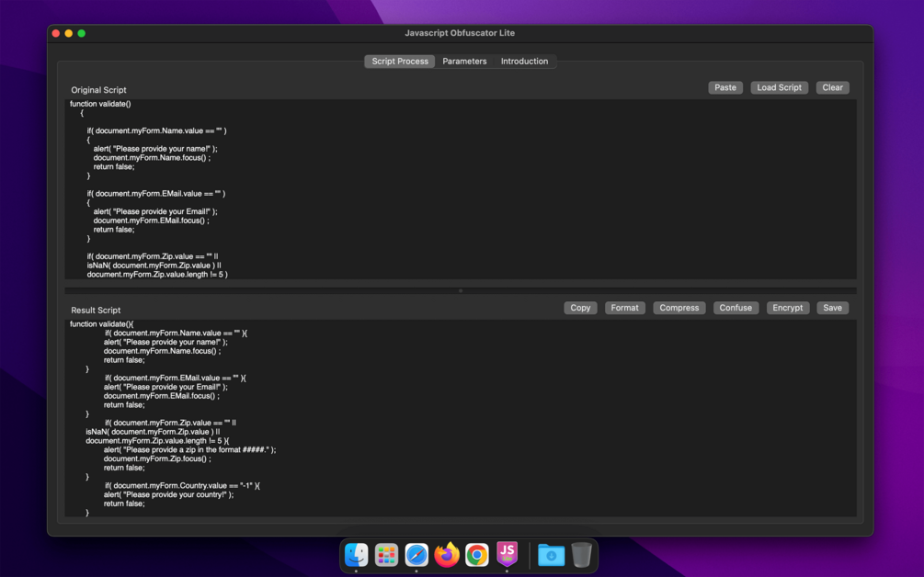Click inside the Original Script text area
This screenshot has height=577, width=924.
461,189
